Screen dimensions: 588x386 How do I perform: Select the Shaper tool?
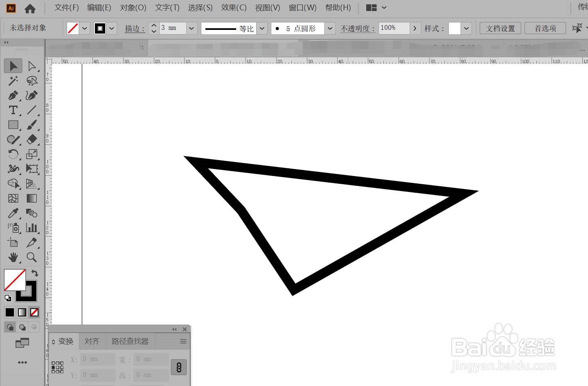pyautogui.click(x=13, y=140)
